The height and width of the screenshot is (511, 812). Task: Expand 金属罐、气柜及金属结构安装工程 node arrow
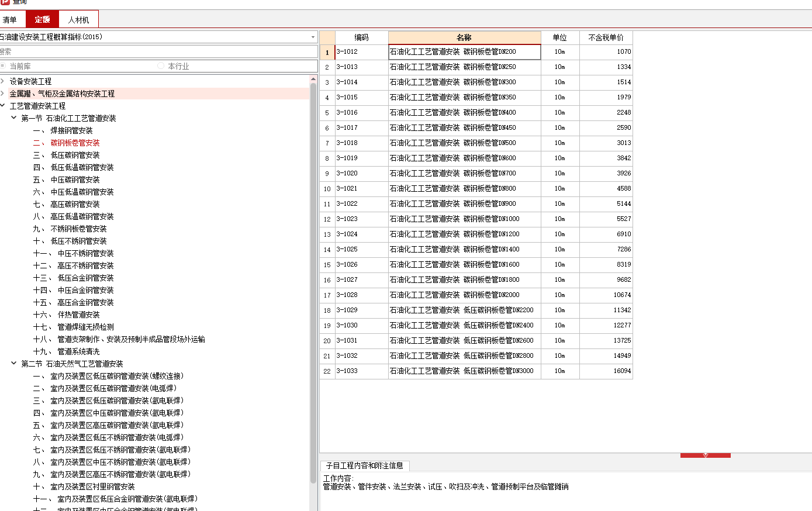[x=3, y=94]
